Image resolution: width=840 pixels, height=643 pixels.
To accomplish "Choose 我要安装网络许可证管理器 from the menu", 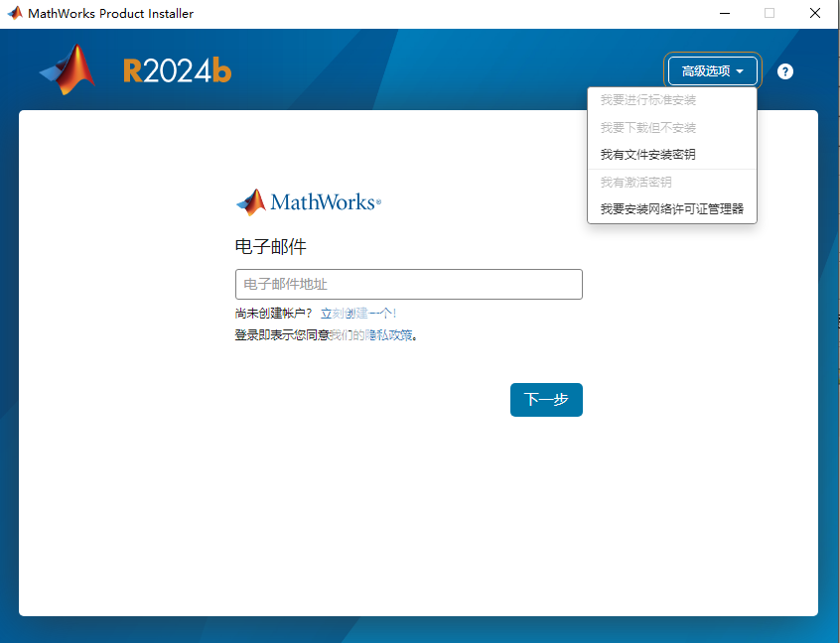I will (x=671, y=209).
